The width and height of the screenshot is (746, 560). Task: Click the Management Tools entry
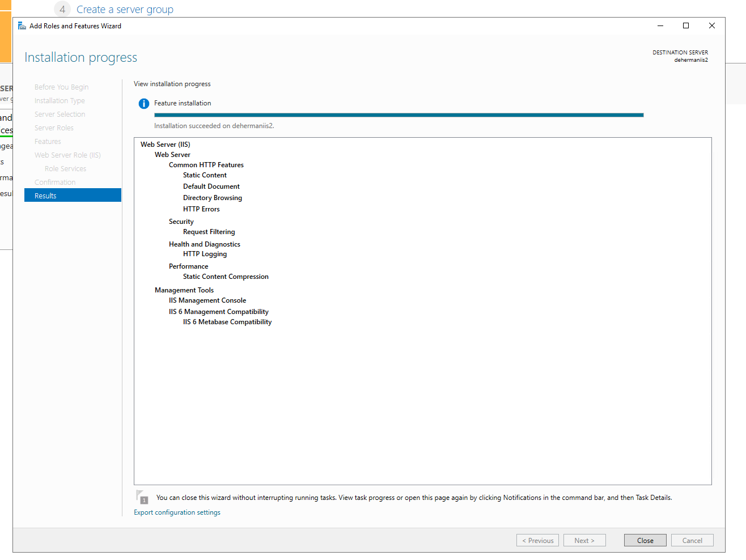coord(184,290)
